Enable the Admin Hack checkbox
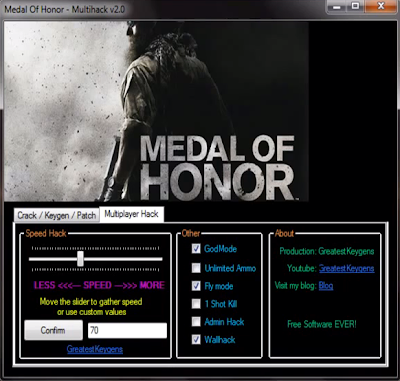Image resolution: width=400 pixels, height=381 pixels. pos(196,322)
